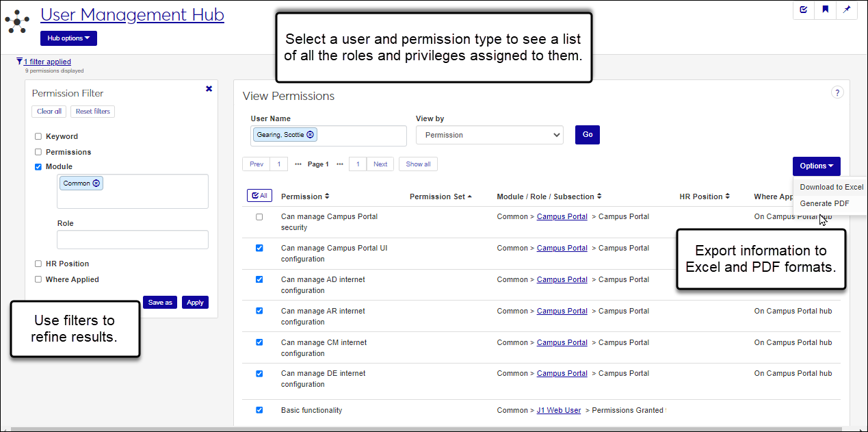868x432 pixels.
Task: Remove the Common module filter tag
Action: pyautogui.click(x=96, y=183)
